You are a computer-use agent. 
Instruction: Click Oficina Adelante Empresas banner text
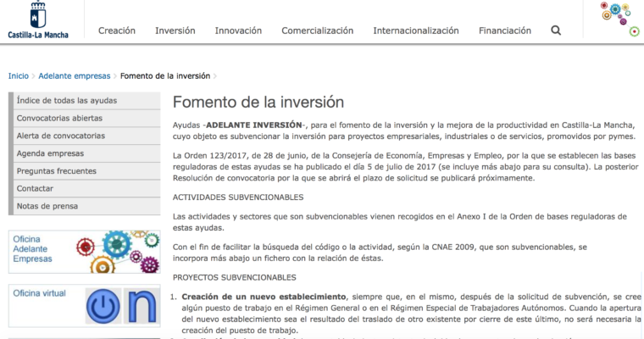click(32, 249)
